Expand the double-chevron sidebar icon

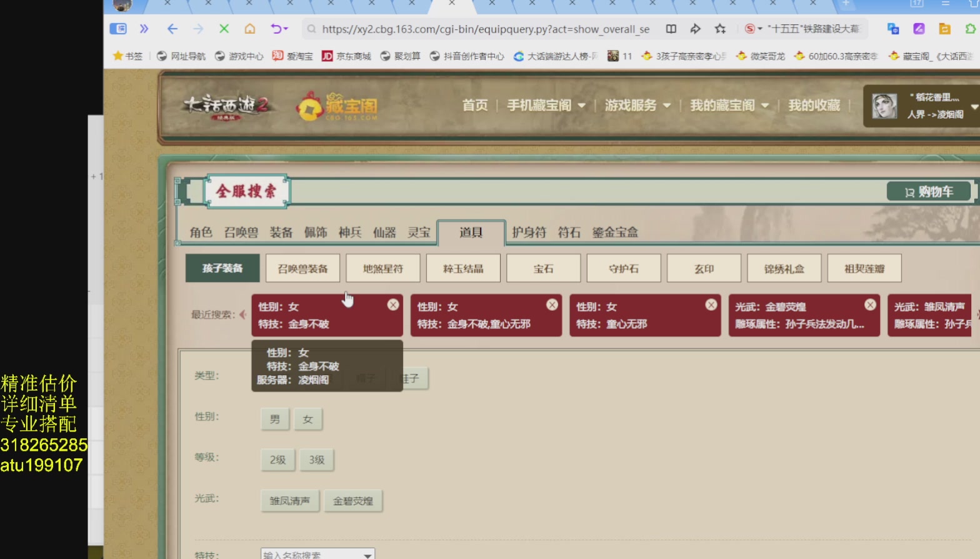144,29
